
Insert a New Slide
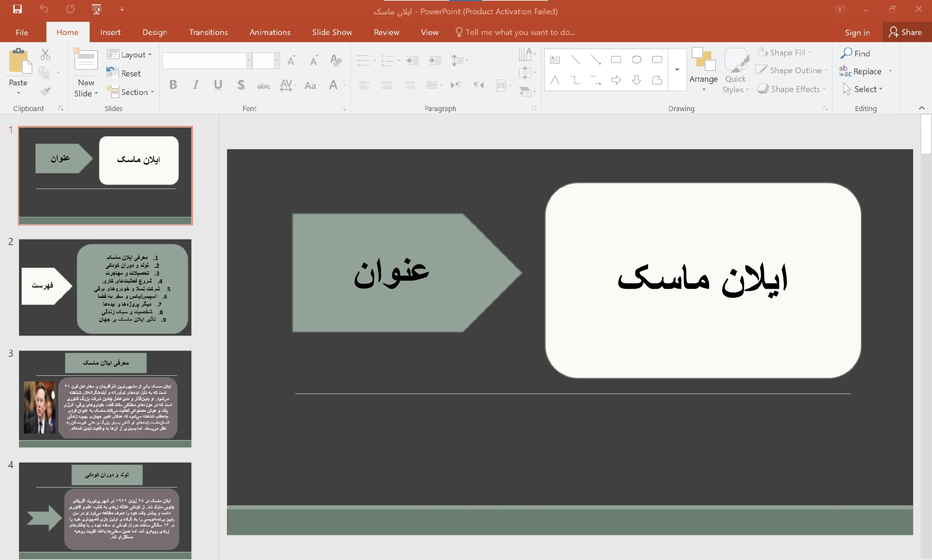[x=86, y=72]
